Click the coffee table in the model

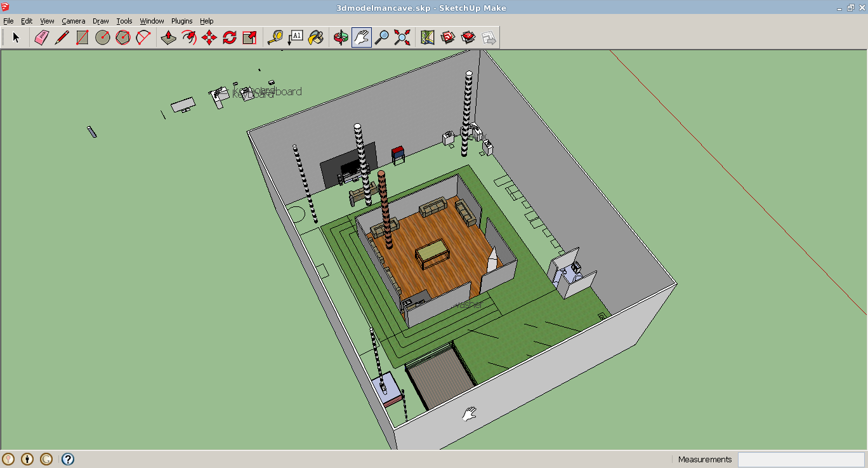click(433, 253)
